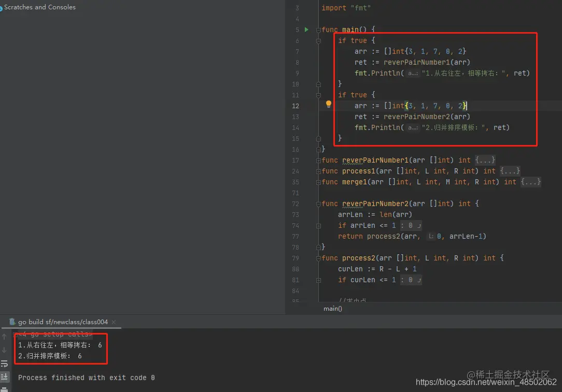Expand reverPairNumber1 with its gutter plus marker

click(318, 161)
